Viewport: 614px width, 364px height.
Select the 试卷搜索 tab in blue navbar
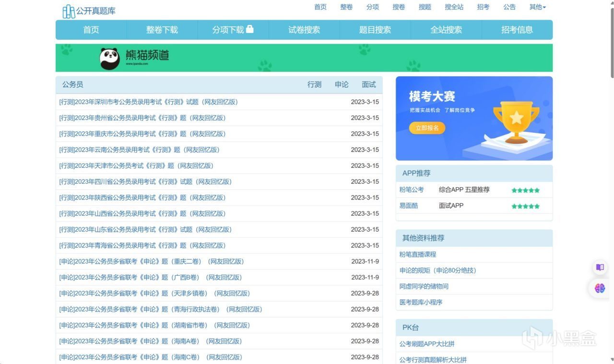point(304,30)
